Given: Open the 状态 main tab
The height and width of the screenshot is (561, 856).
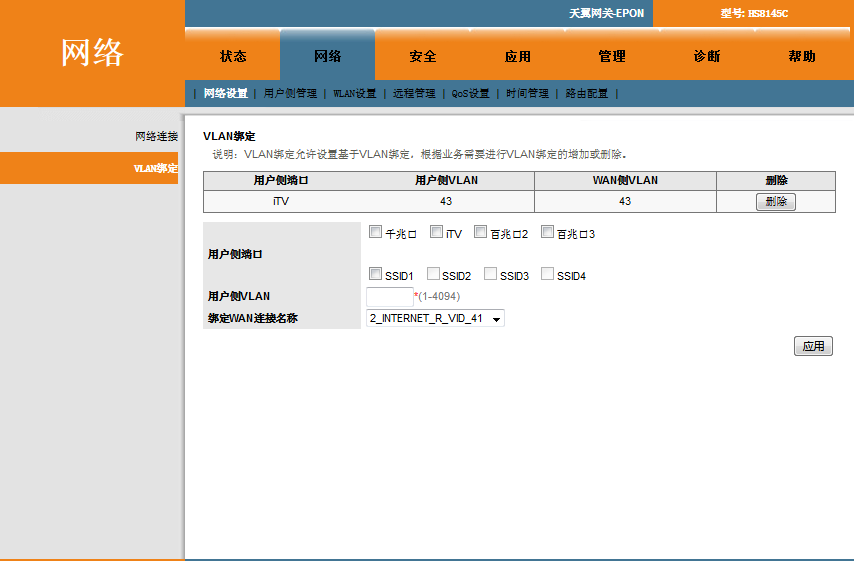Looking at the screenshot, I should 233,56.
